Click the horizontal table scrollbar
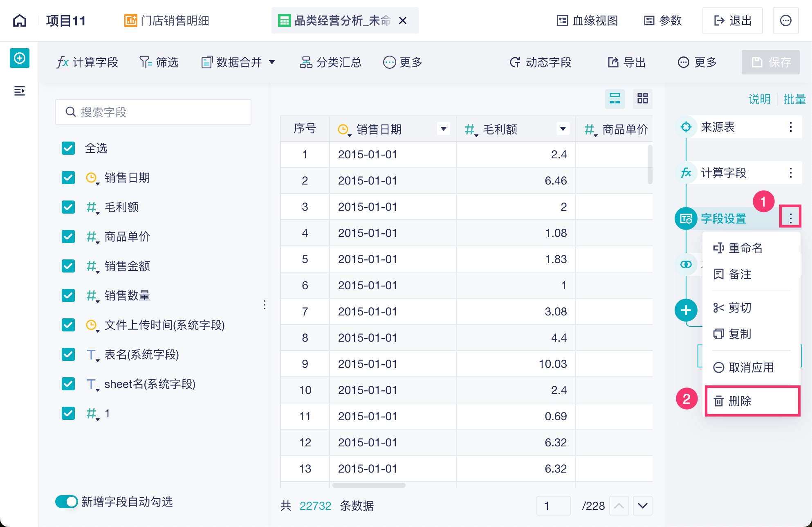Viewport: 812px width, 527px height. point(369,485)
